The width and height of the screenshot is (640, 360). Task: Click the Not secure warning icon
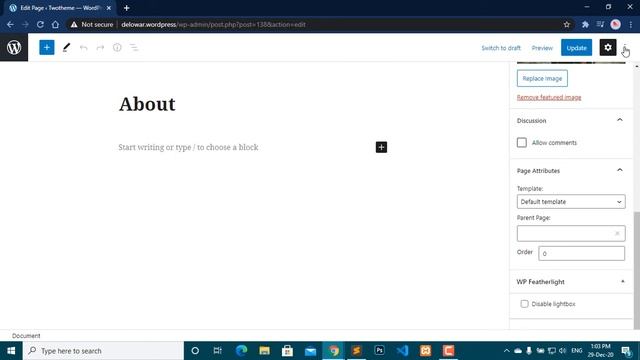click(74, 24)
